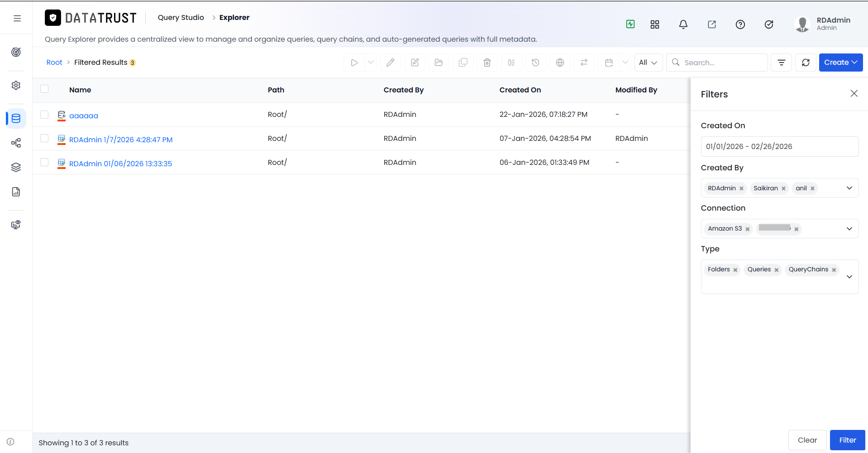Screen dimensions: 868x453
Task: Toggle the filter lines icon
Action: pyautogui.click(x=782, y=63)
